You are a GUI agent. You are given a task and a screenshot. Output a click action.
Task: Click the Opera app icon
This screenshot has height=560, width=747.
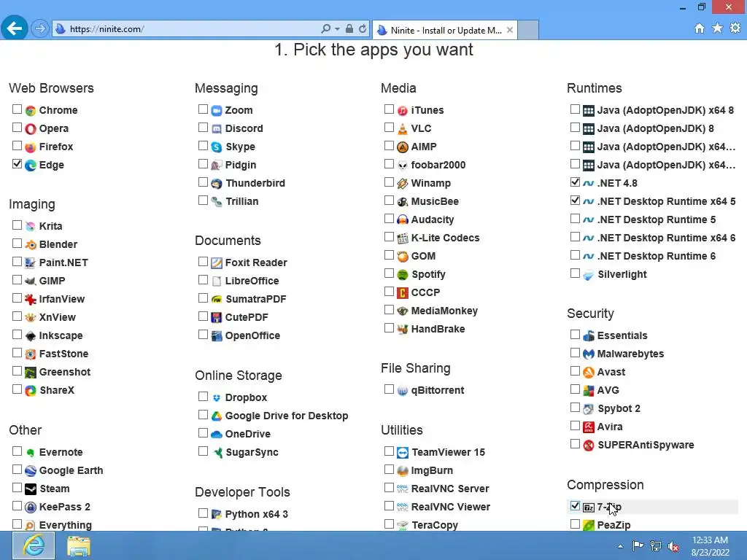click(31, 128)
